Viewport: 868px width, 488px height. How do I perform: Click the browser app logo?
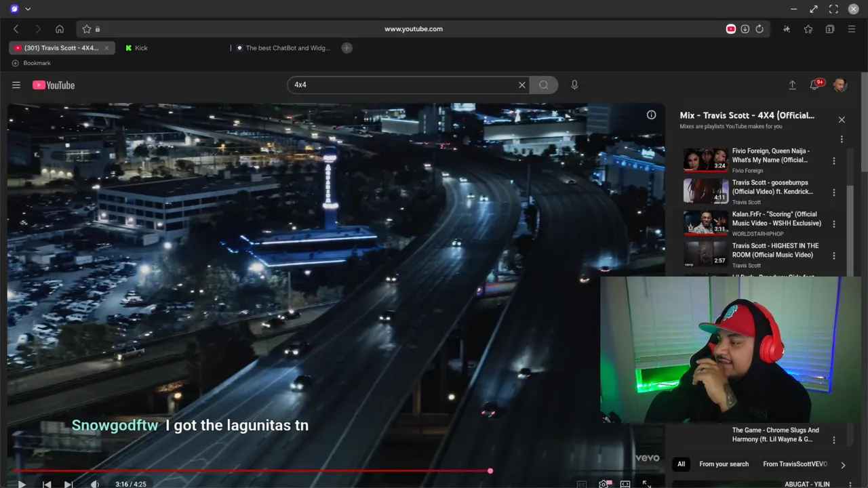pos(15,9)
